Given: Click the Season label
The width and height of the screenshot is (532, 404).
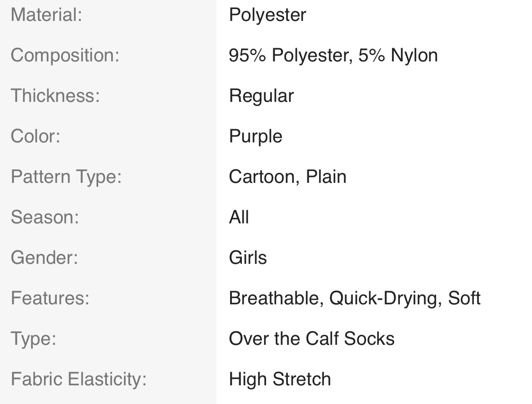Looking at the screenshot, I should [x=45, y=217].
